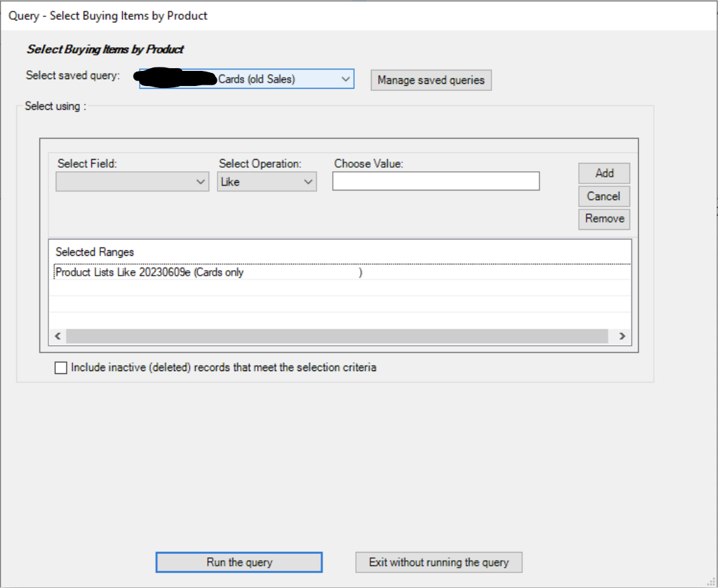Expand the Select Field combo box

[132, 181]
